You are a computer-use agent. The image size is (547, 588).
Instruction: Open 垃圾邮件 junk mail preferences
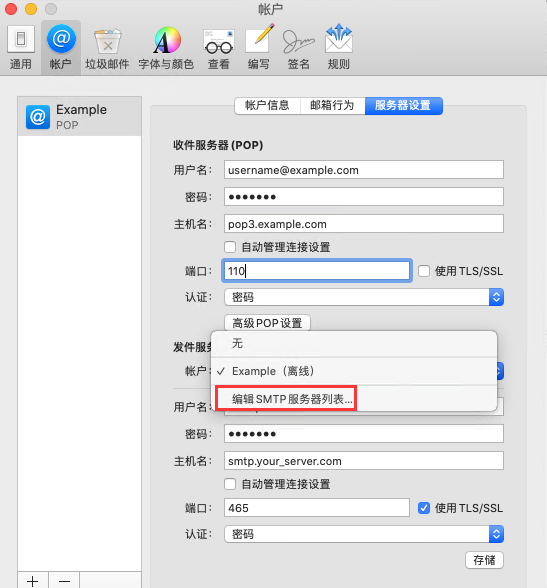107,48
